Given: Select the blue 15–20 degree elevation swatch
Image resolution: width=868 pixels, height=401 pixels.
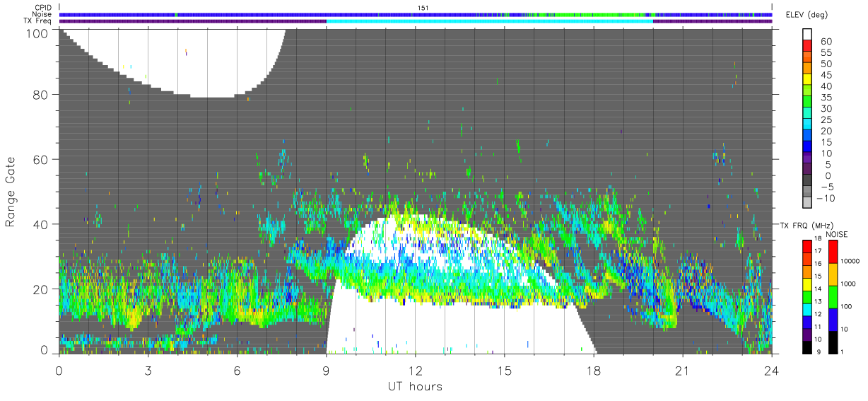Looking at the screenshot, I should pyautogui.click(x=808, y=136).
